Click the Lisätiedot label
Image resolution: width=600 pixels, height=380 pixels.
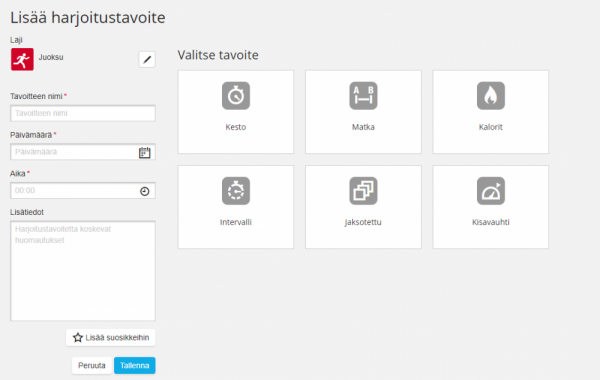(x=27, y=212)
